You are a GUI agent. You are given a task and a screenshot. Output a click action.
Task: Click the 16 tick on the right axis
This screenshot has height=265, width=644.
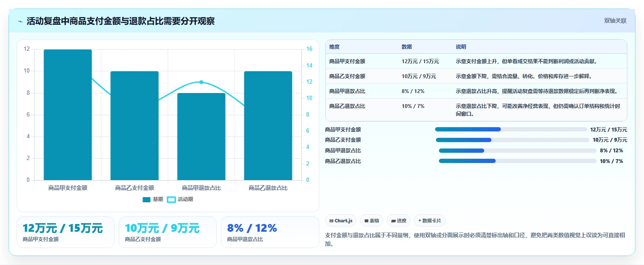309,49
